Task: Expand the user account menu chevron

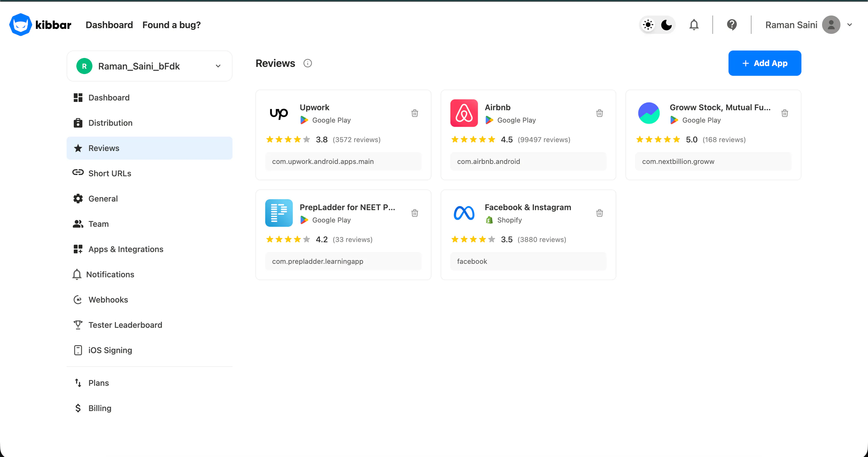Action: coord(849,25)
